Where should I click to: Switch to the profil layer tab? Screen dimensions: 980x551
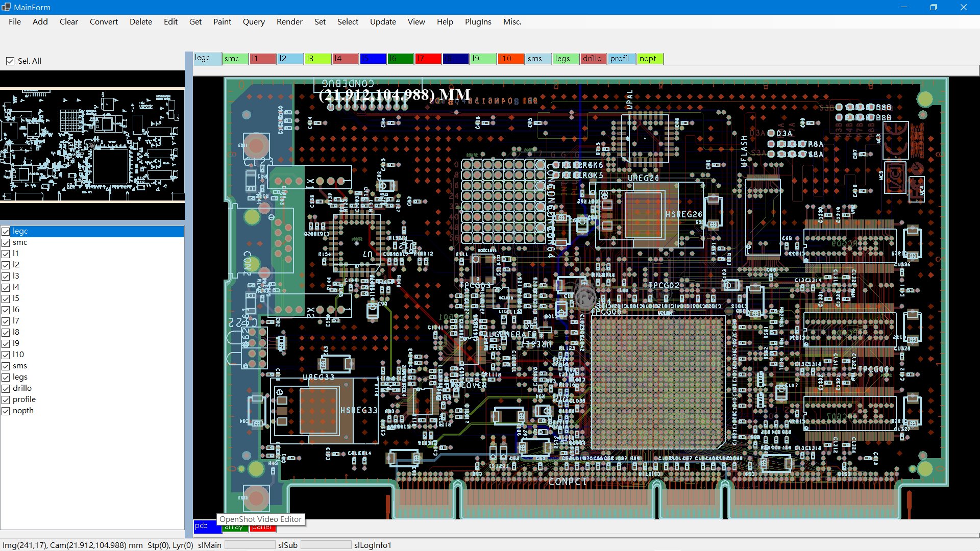(x=621, y=59)
